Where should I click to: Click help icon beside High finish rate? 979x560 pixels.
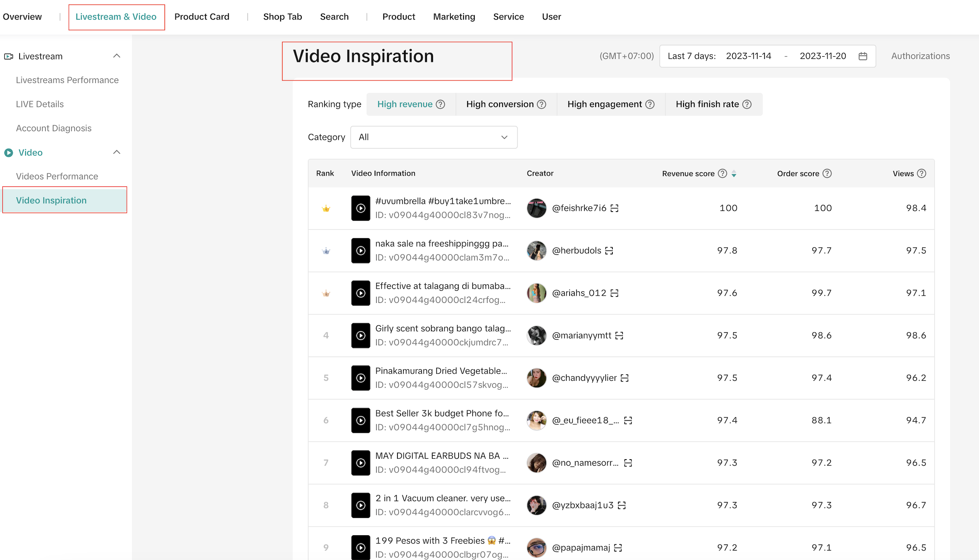[x=747, y=104]
